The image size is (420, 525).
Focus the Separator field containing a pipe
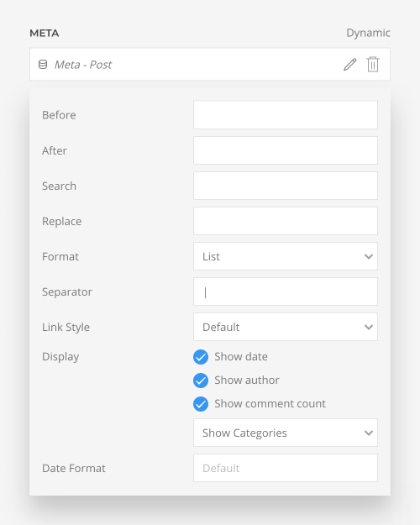286,291
